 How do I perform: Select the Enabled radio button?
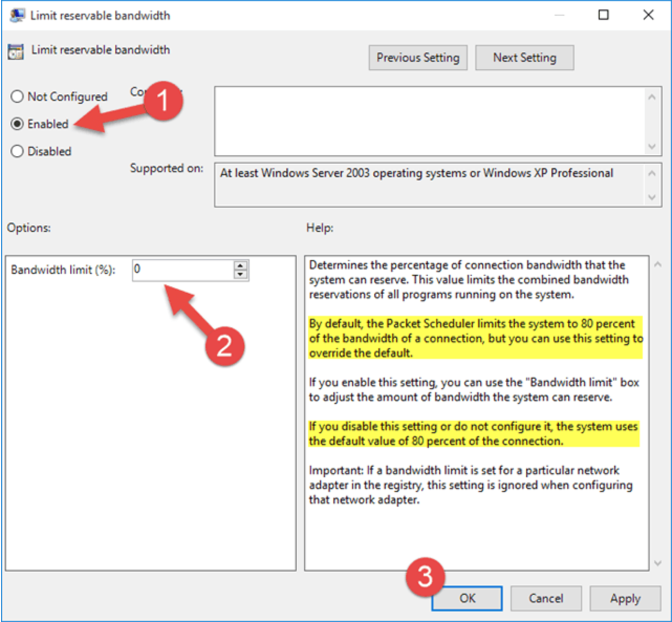(x=16, y=124)
